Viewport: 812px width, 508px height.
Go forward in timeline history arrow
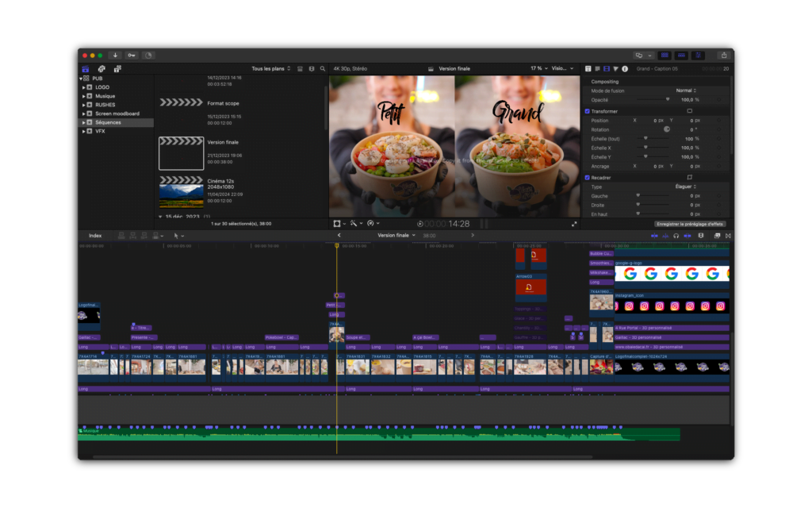473,235
